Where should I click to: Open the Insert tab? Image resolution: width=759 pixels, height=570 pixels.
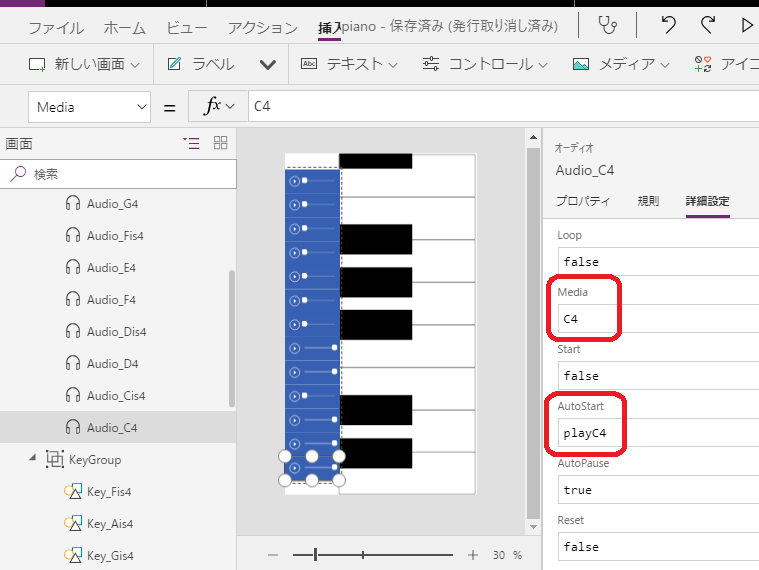pos(329,28)
